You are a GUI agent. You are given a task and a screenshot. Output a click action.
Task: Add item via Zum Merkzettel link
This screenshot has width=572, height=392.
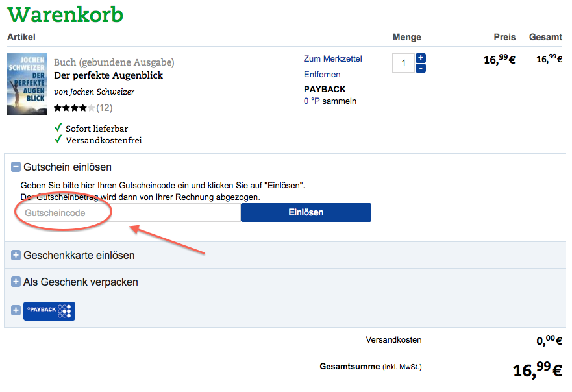pos(332,59)
